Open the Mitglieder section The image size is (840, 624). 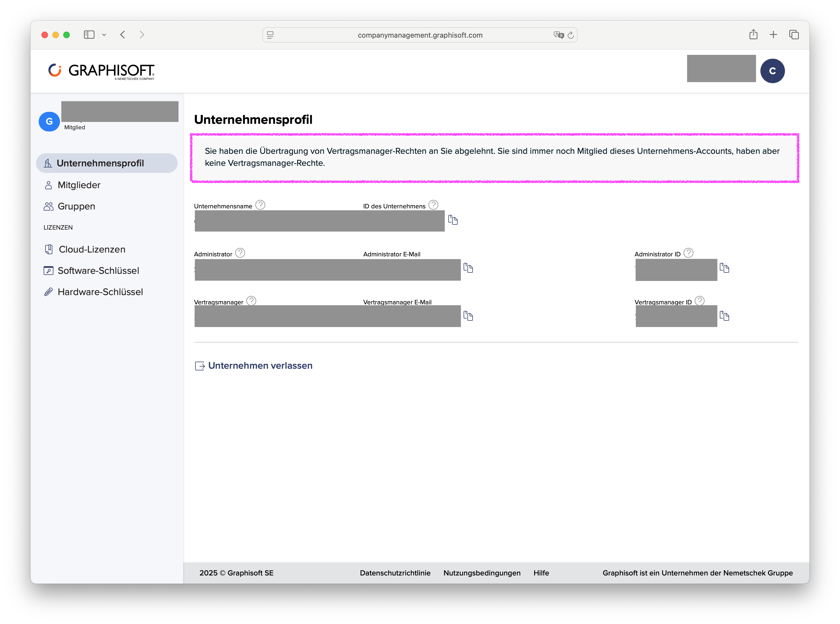click(72, 185)
